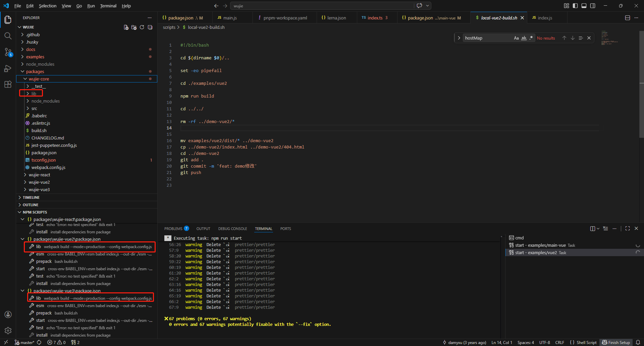Go forward using navigation arrow
The width and height of the screenshot is (644, 346).
(x=225, y=6)
